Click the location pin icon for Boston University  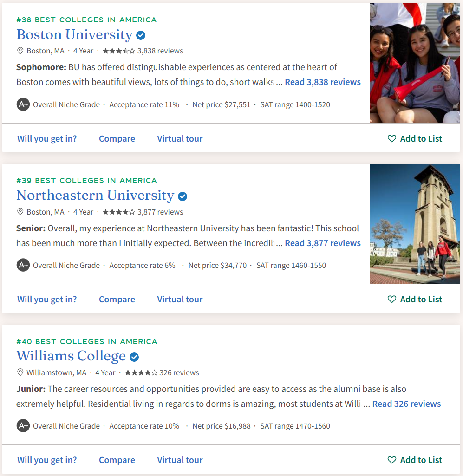[20, 51]
